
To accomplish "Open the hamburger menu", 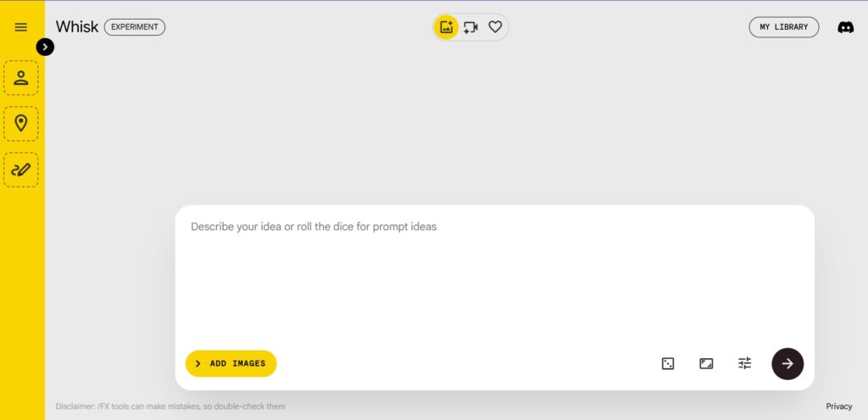I will [x=21, y=27].
